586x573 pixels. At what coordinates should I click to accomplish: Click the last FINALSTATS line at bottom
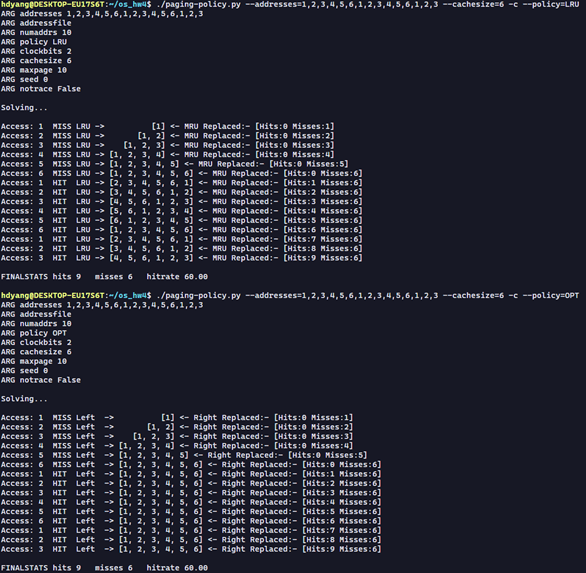104,568
